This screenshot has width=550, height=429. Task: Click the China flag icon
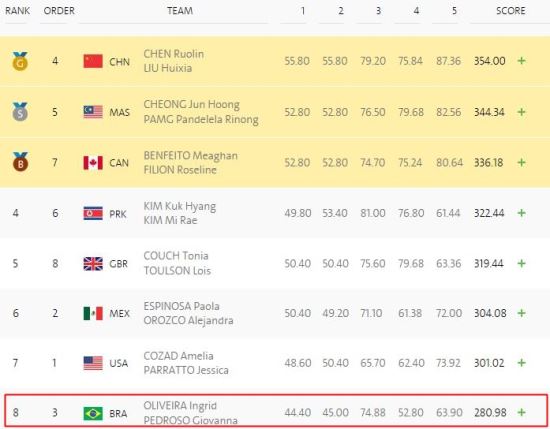tap(93, 61)
